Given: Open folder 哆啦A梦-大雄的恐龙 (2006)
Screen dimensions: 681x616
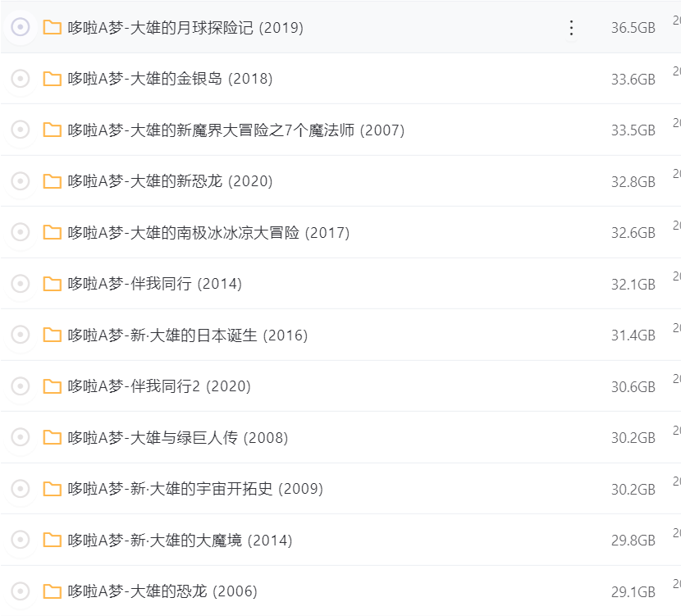Looking at the screenshot, I should click(x=162, y=591).
